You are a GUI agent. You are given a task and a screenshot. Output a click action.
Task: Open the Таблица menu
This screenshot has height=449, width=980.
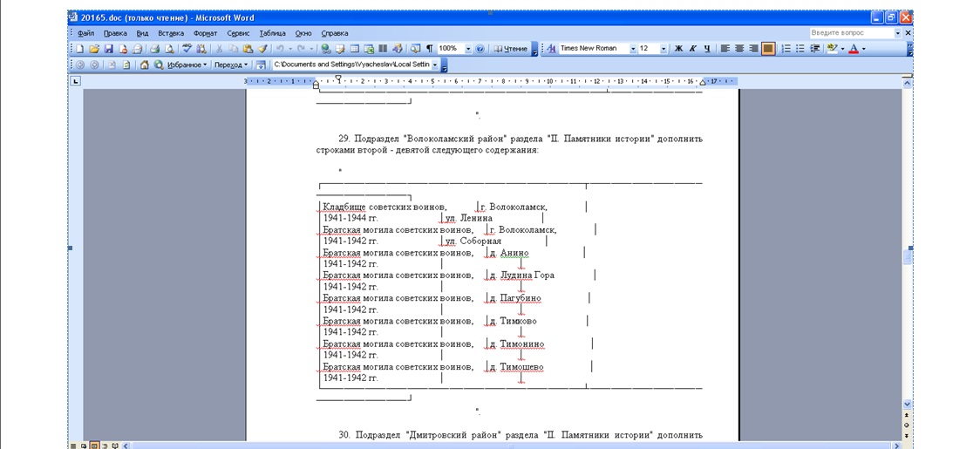pyautogui.click(x=272, y=33)
